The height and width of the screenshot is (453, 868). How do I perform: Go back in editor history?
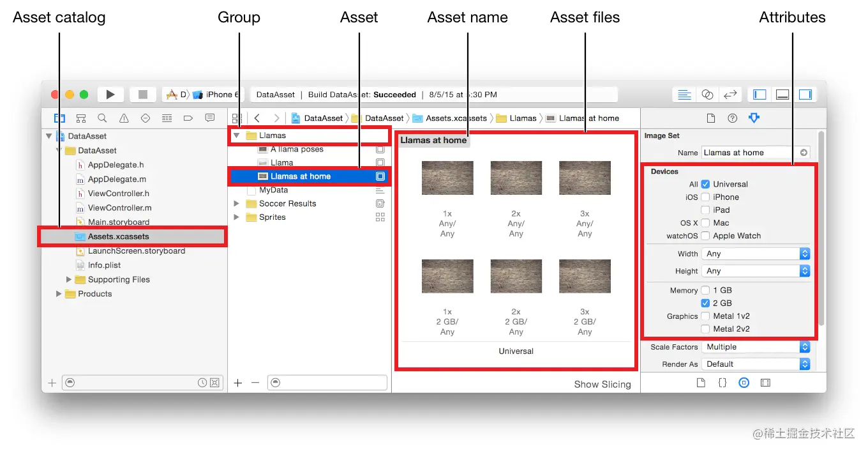[x=257, y=118]
